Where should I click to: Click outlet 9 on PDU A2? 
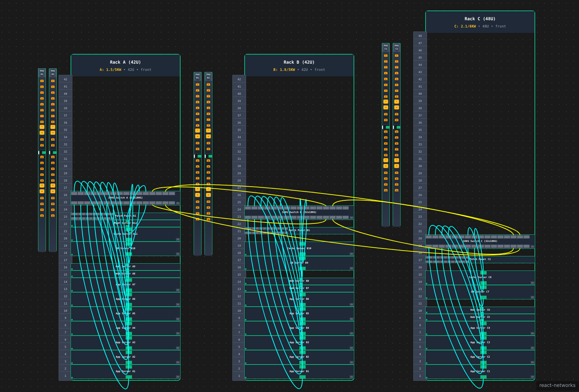pyautogui.click(x=53, y=127)
